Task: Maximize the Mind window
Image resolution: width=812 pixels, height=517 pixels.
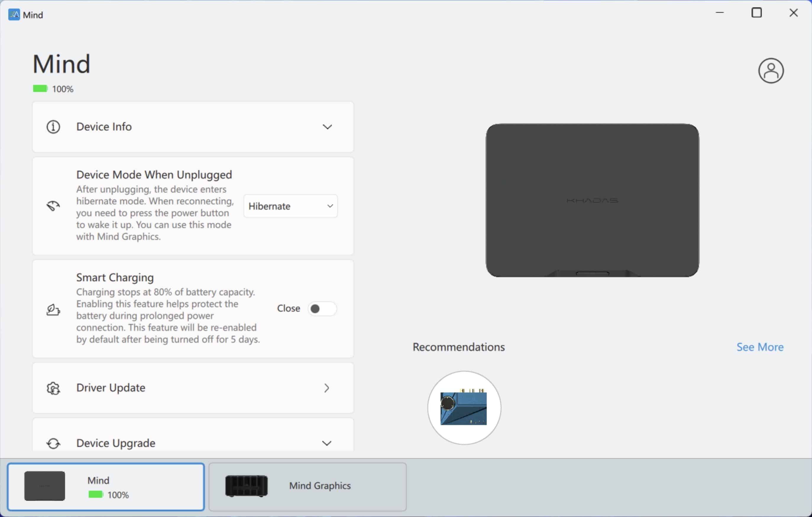Action: [756, 12]
